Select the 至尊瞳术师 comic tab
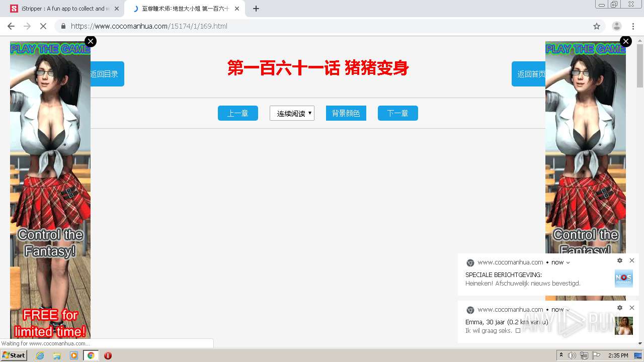The height and width of the screenshot is (362, 644). (x=184, y=9)
